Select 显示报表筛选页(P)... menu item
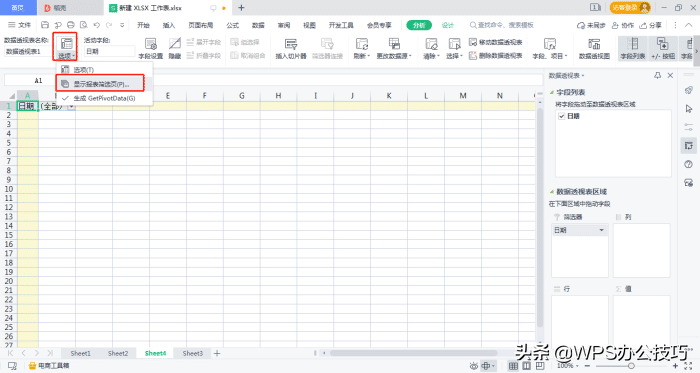The image size is (700, 373). point(100,83)
